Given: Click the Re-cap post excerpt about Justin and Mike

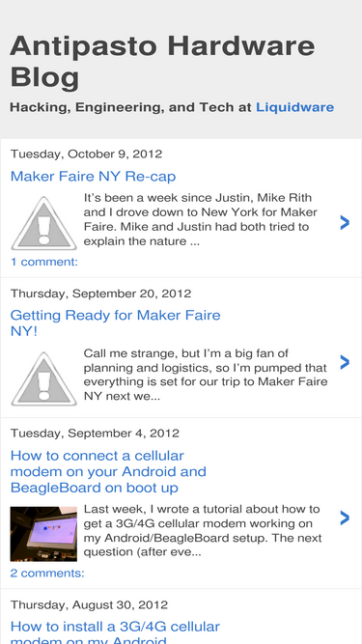Looking at the screenshot, I should [201, 219].
